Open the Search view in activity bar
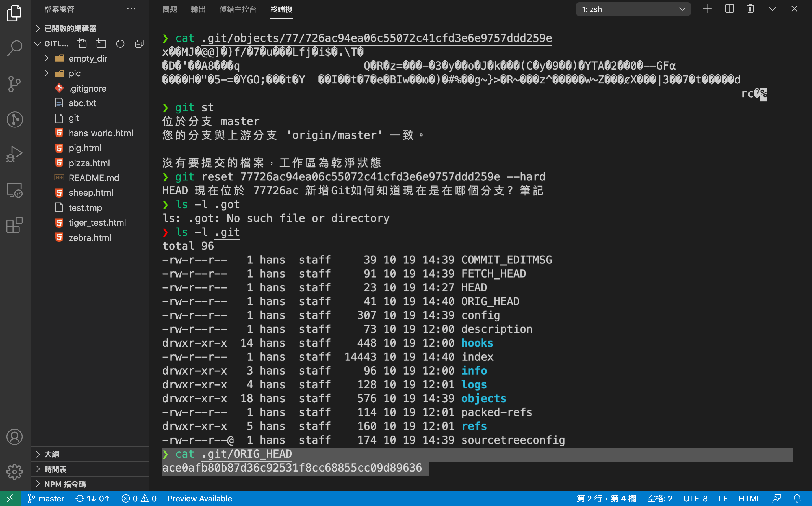The image size is (812, 506). coord(14,48)
